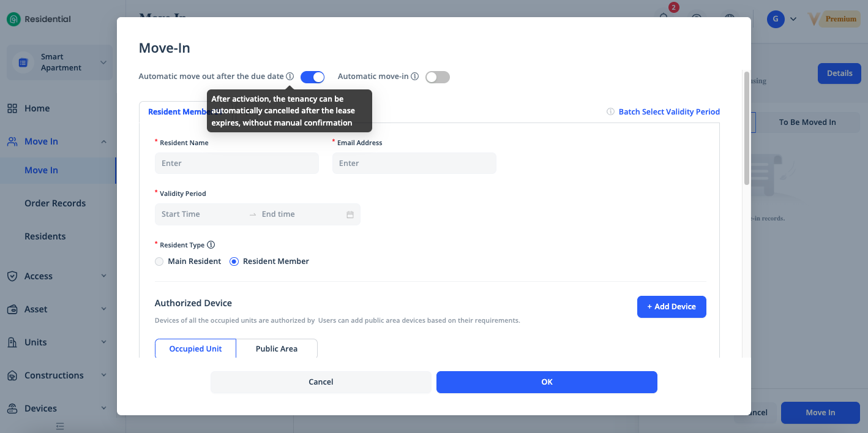Enable the Automatic move-in switch
Viewport: 868px width, 433px height.
pos(438,77)
